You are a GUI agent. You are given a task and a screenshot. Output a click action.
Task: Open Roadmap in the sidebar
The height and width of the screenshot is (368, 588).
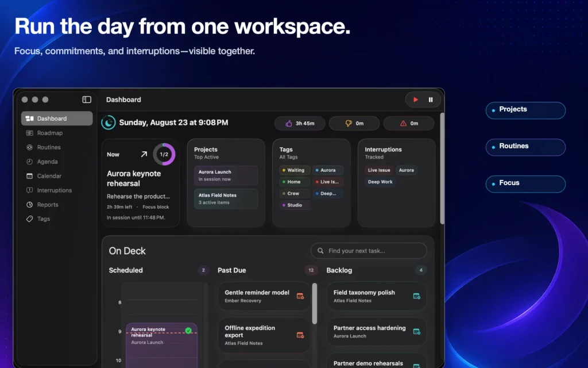coord(57,133)
